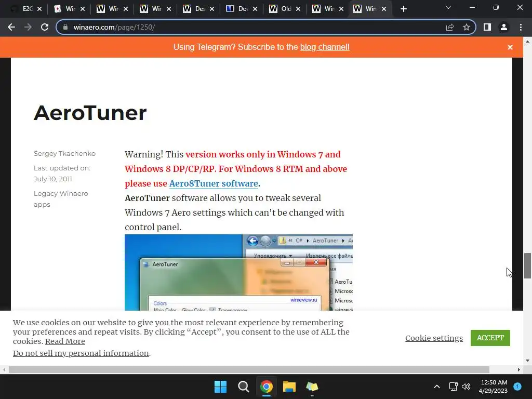Open Cookie settings
Image resolution: width=532 pixels, height=399 pixels.
tap(434, 338)
